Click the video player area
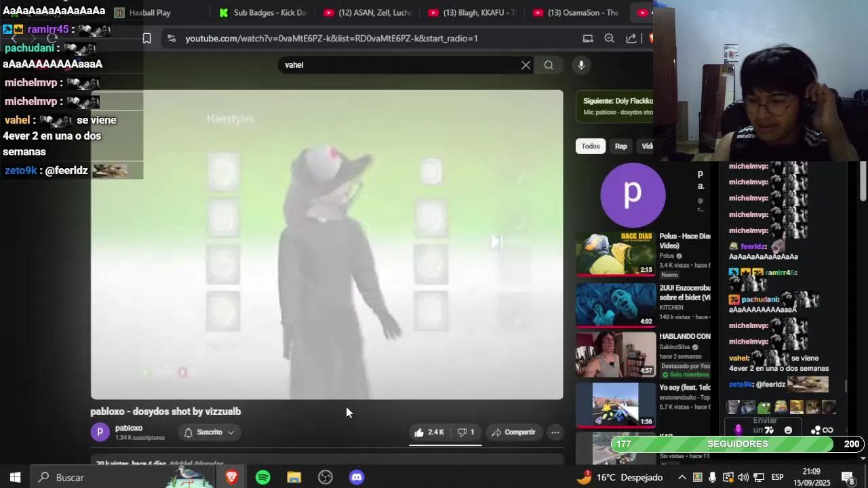868x488 pixels. [327, 245]
